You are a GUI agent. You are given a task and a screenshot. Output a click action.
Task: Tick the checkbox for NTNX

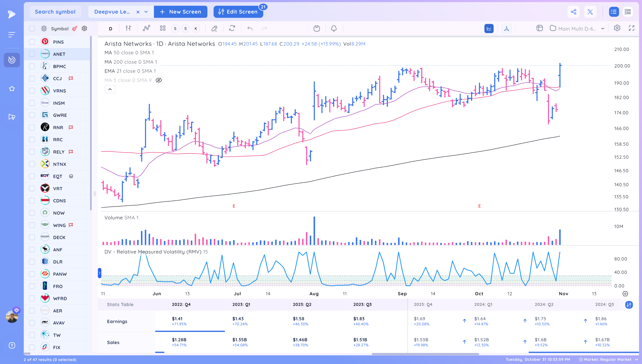(32, 164)
